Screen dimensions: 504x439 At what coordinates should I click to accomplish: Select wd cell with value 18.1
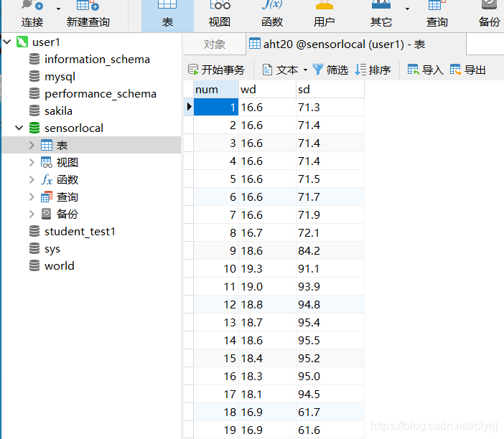(x=267, y=394)
